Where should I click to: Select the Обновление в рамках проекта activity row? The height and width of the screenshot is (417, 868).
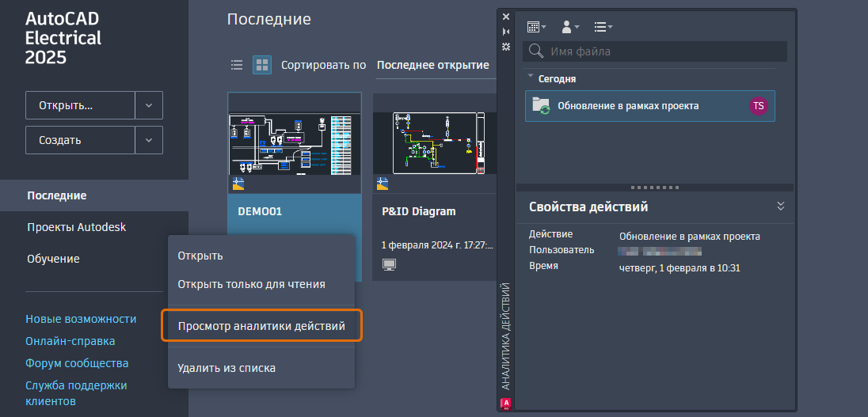coord(650,105)
